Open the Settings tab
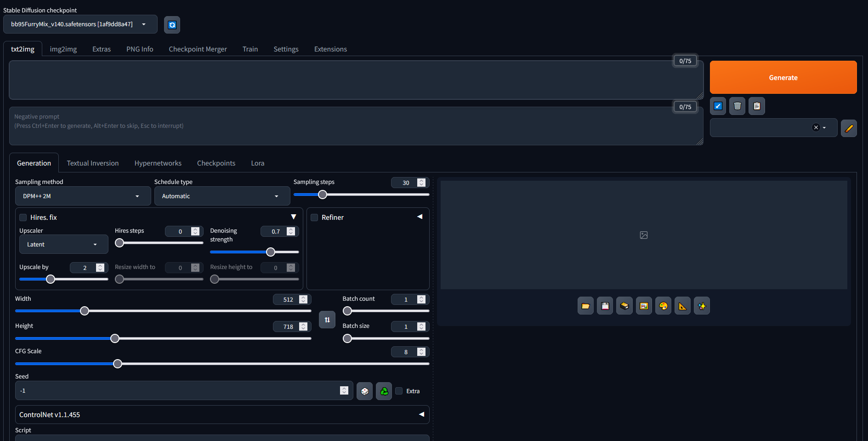Screen dimensions: 868x441 click(286, 49)
